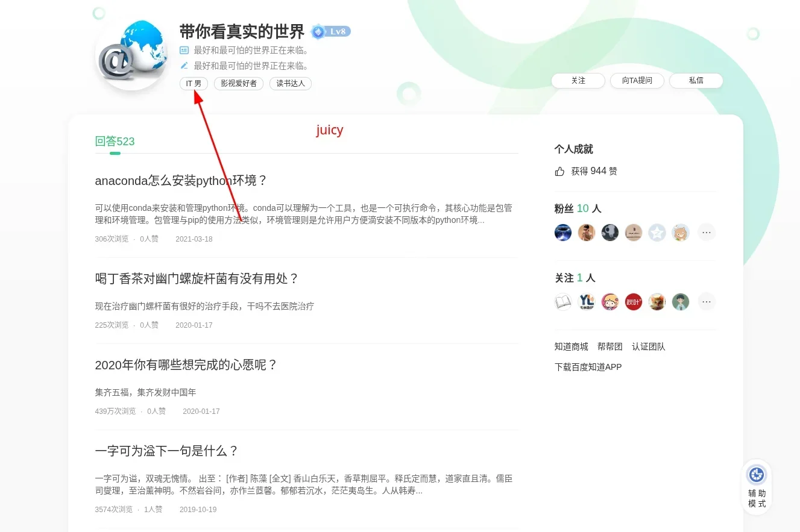Click the red 枫叶 avatar under 关注
Viewport: 800px width, 532px height.
633,302
